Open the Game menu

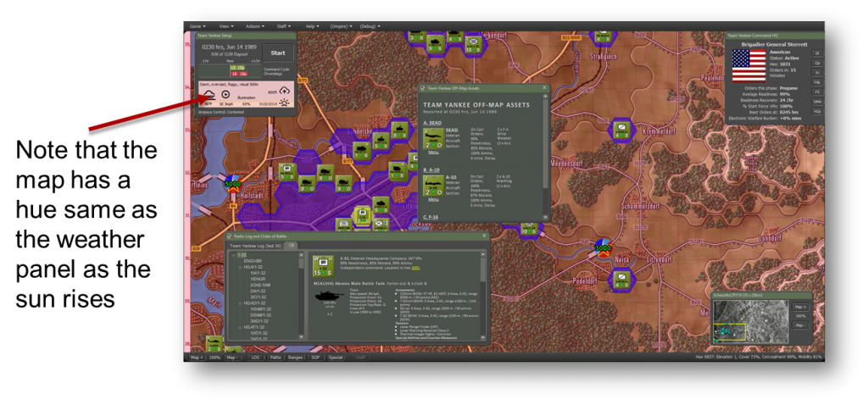click(198, 26)
